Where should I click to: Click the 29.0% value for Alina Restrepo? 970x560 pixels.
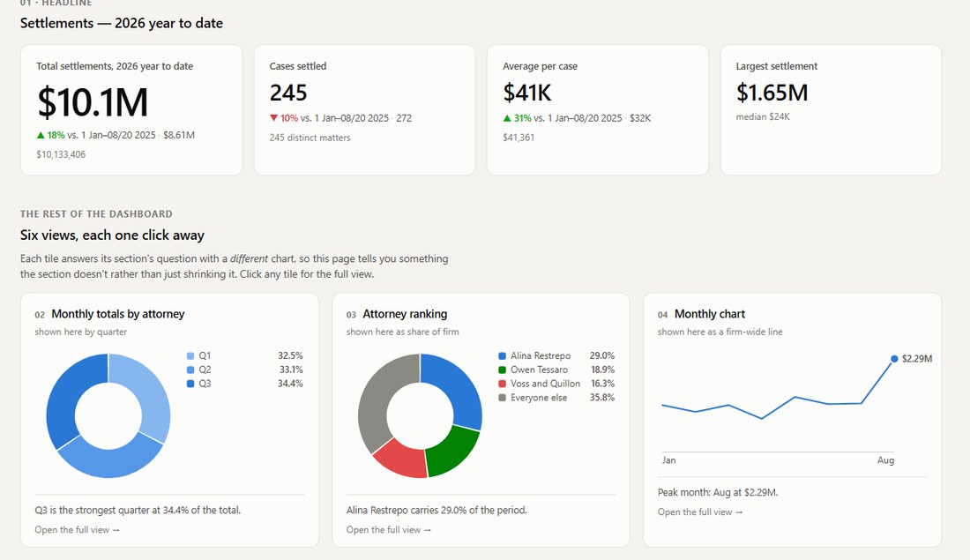pos(602,355)
